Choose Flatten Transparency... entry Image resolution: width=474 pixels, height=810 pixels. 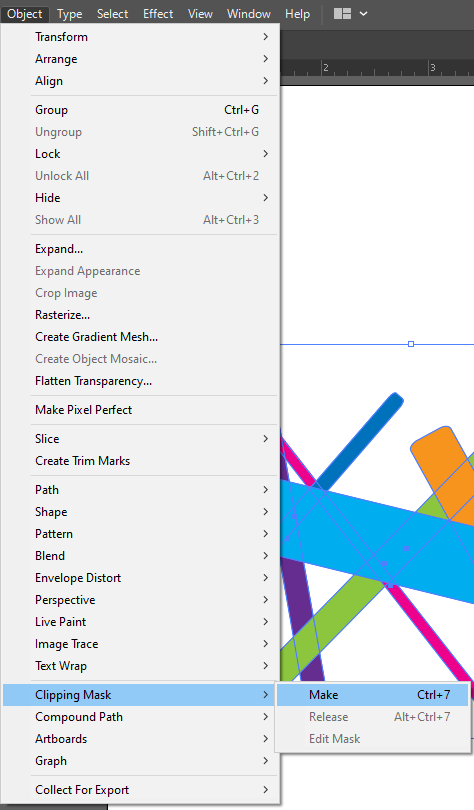[140, 381]
